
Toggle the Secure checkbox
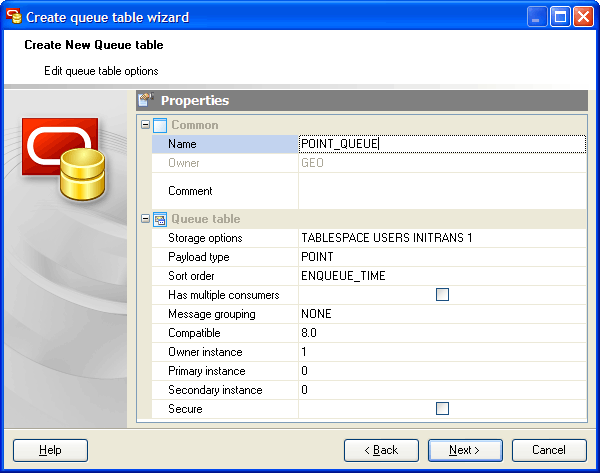[x=442, y=409]
